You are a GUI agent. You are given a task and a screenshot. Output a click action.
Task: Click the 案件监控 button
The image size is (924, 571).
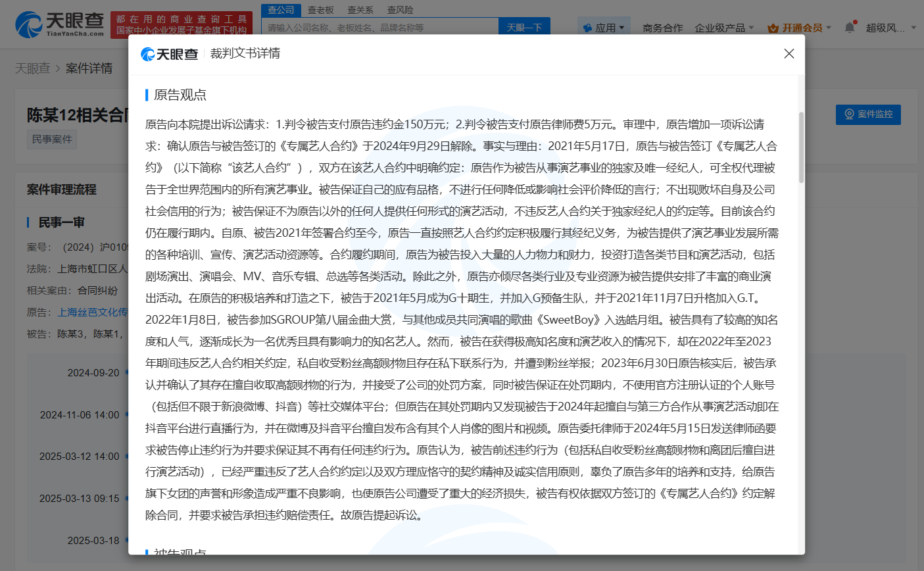click(x=868, y=114)
